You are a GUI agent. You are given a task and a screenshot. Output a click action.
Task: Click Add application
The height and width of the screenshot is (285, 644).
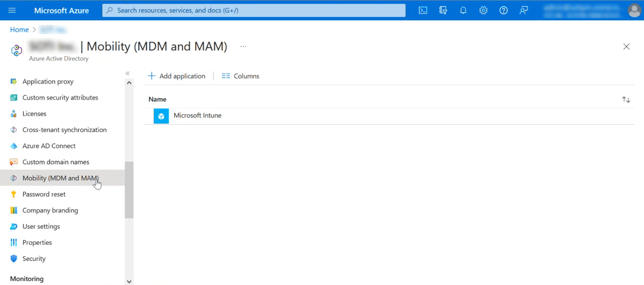tap(176, 76)
